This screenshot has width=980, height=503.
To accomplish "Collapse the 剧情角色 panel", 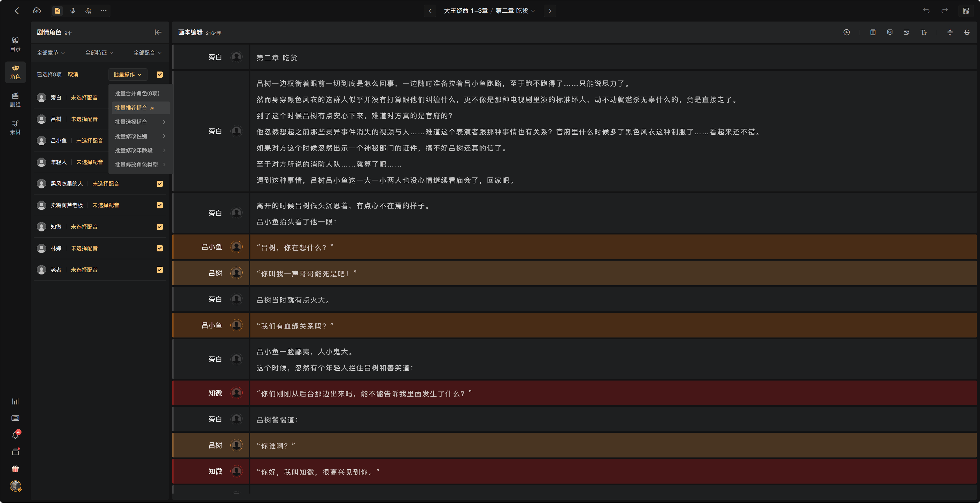I will 158,32.
